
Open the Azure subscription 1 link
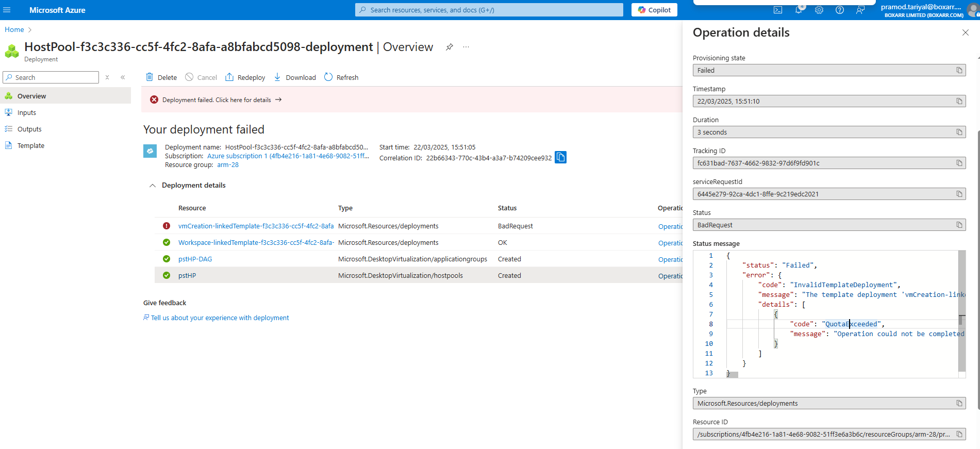(x=288, y=156)
